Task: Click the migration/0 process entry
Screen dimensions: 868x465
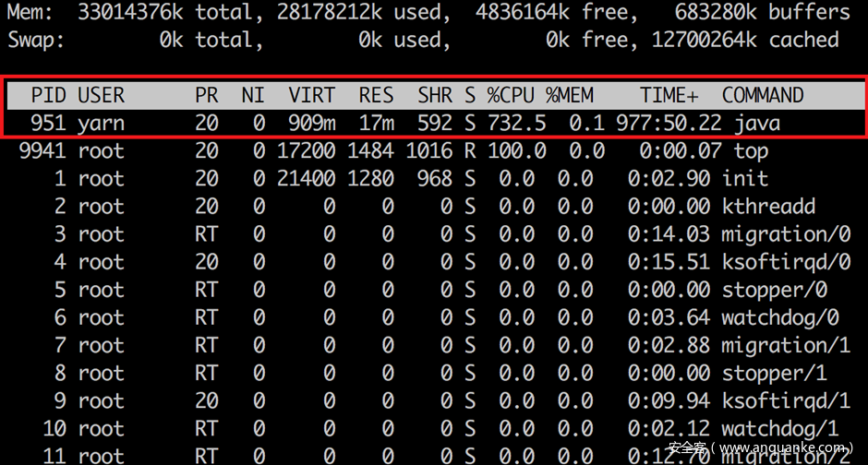Action: [785, 233]
